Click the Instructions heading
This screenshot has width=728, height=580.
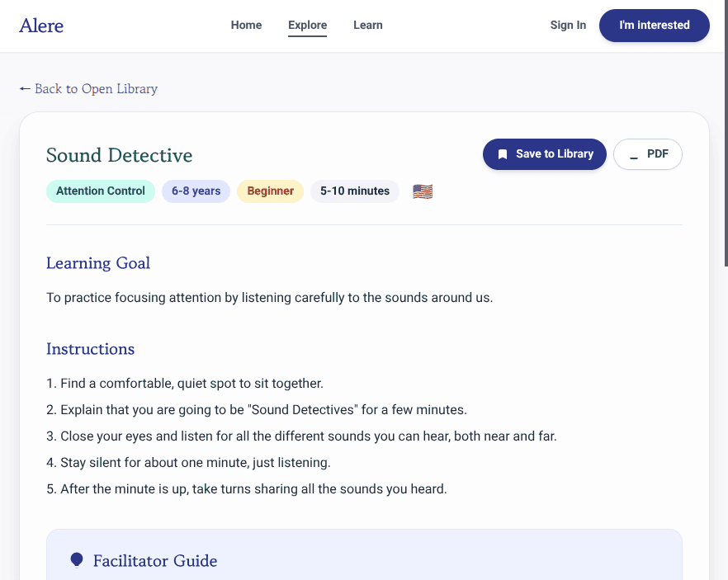click(x=91, y=349)
